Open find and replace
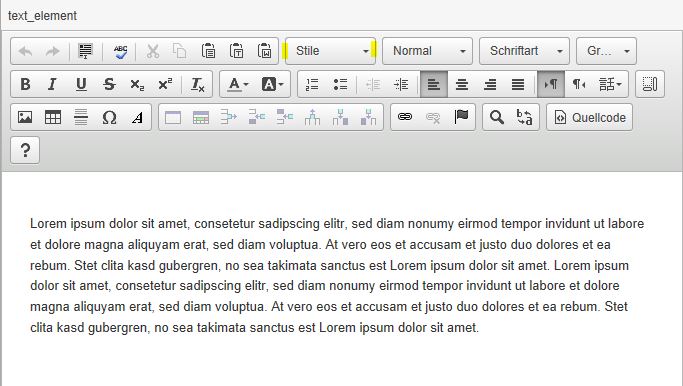This screenshot has height=386, width=683. 524,117
